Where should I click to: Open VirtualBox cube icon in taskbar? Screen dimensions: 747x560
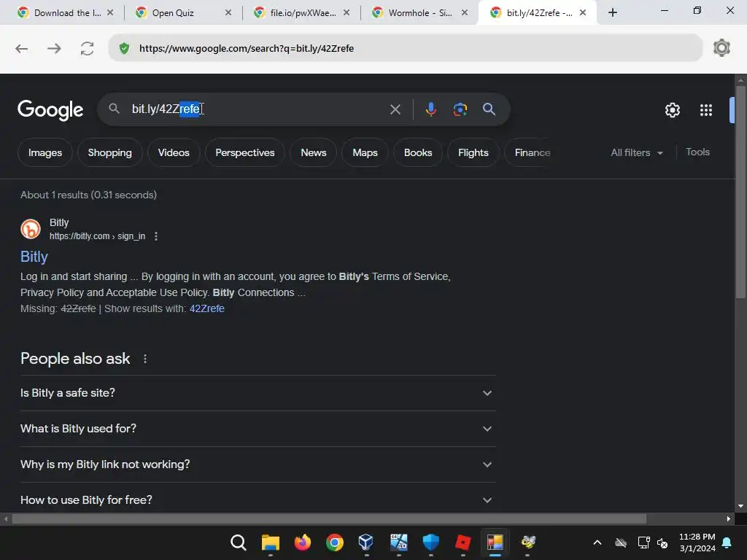(366, 542)
